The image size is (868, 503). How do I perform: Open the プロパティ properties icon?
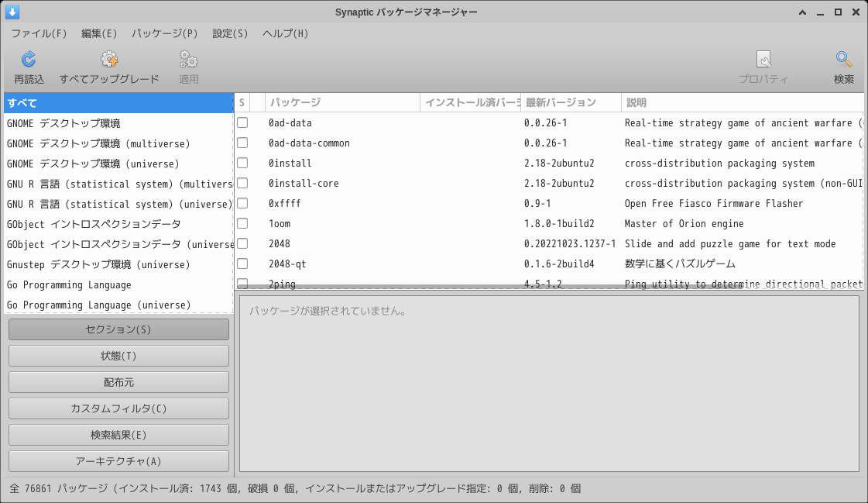coord(765,66)
